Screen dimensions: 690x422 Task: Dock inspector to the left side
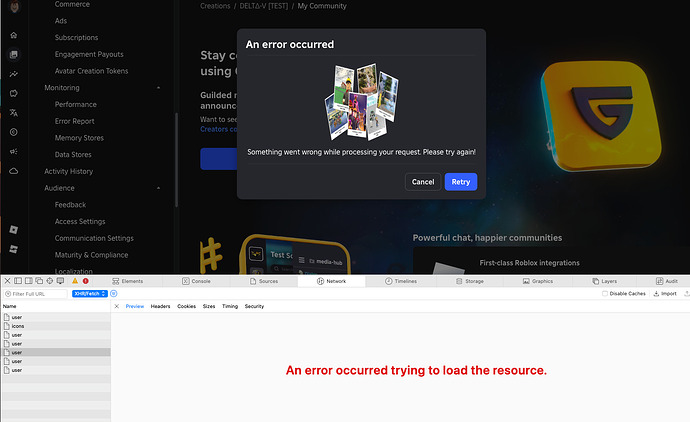pyautogui.click(x=18, y=281)
